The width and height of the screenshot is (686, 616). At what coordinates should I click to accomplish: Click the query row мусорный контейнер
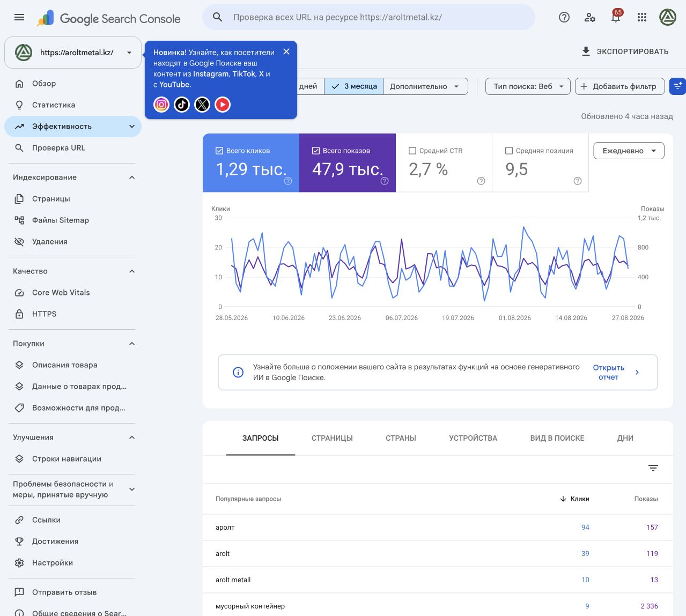438,606
